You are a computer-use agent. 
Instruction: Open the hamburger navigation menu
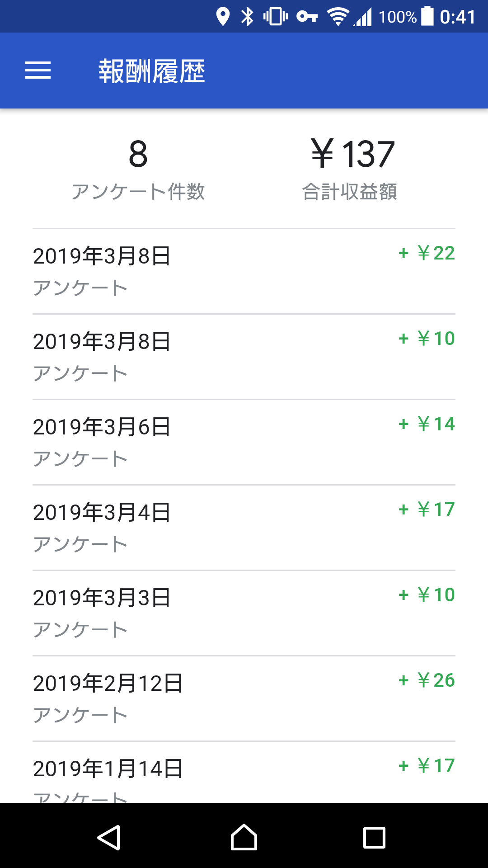click(x=38, y=71)
